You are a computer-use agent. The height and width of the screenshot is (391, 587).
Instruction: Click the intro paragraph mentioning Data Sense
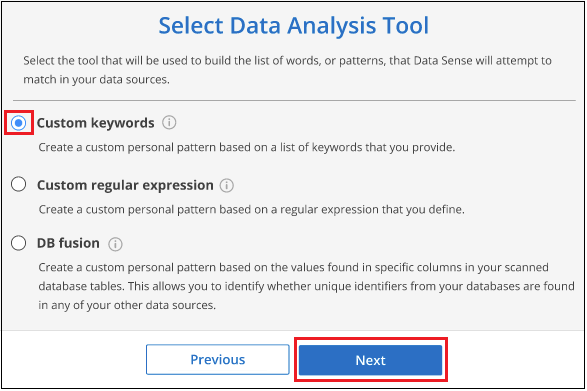click(x=287, y=70)
